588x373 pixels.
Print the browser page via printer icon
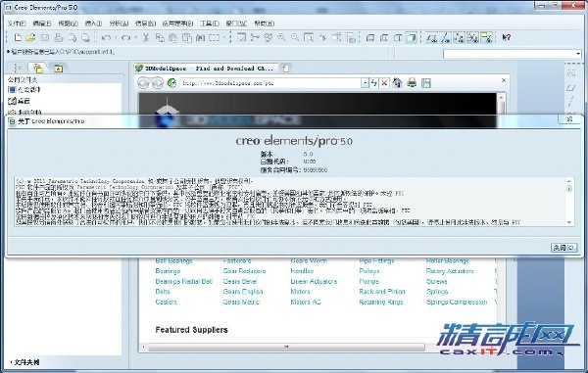[412, 83]
